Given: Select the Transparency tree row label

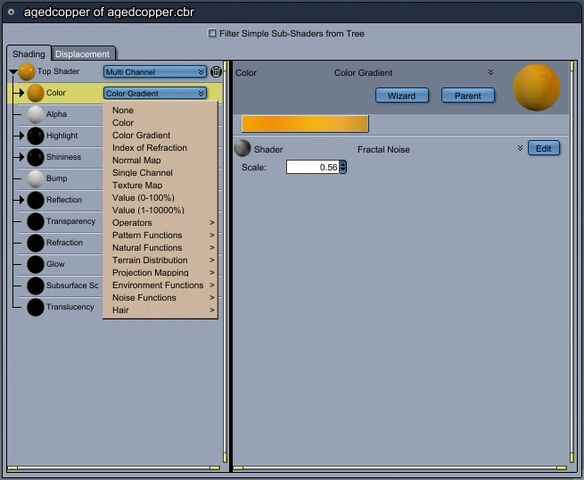Looking at the screenshot, I should [71, 221].
